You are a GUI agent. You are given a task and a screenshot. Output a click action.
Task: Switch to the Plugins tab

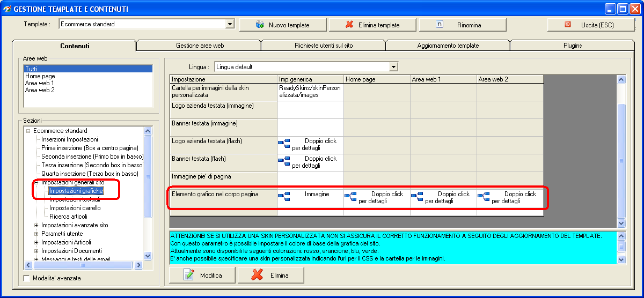tap(573, 46)
